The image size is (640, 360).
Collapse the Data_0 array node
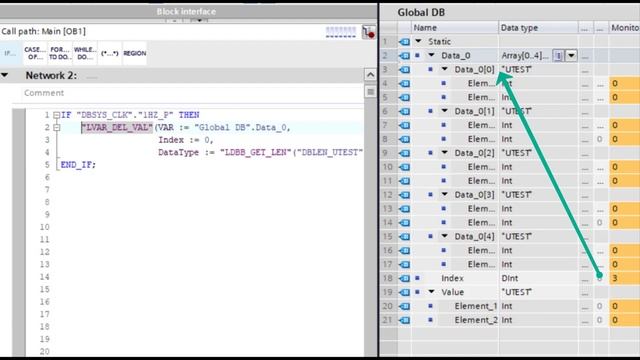coord(431,55)
